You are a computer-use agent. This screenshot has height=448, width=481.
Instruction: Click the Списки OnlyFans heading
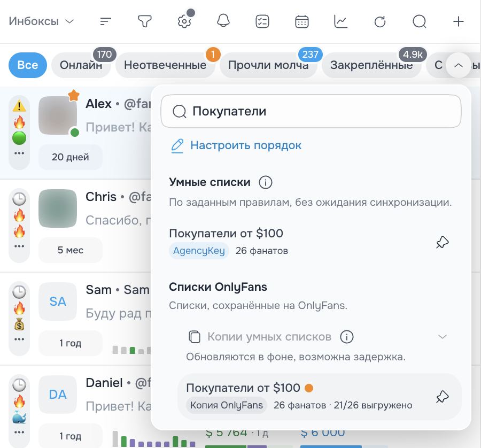(x=218, y=287)
